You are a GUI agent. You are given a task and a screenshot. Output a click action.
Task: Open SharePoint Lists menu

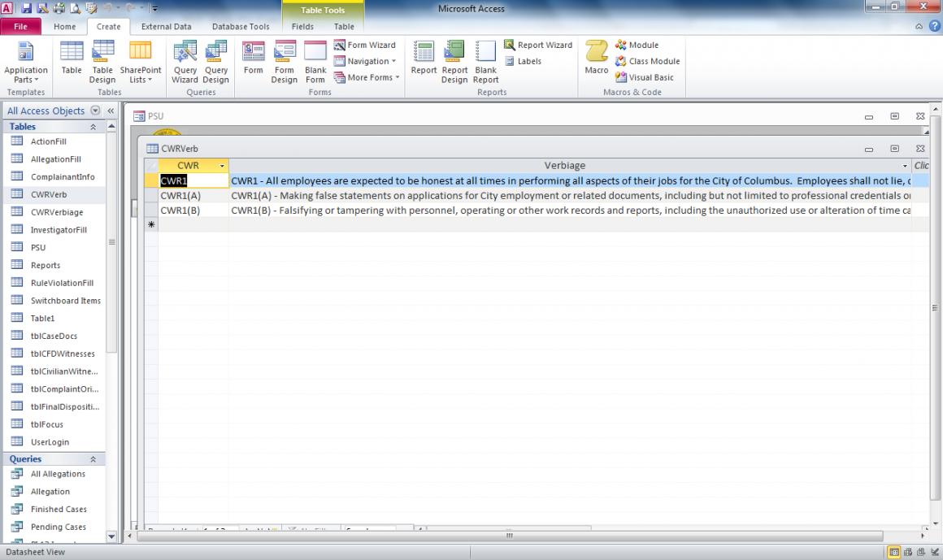140,62
